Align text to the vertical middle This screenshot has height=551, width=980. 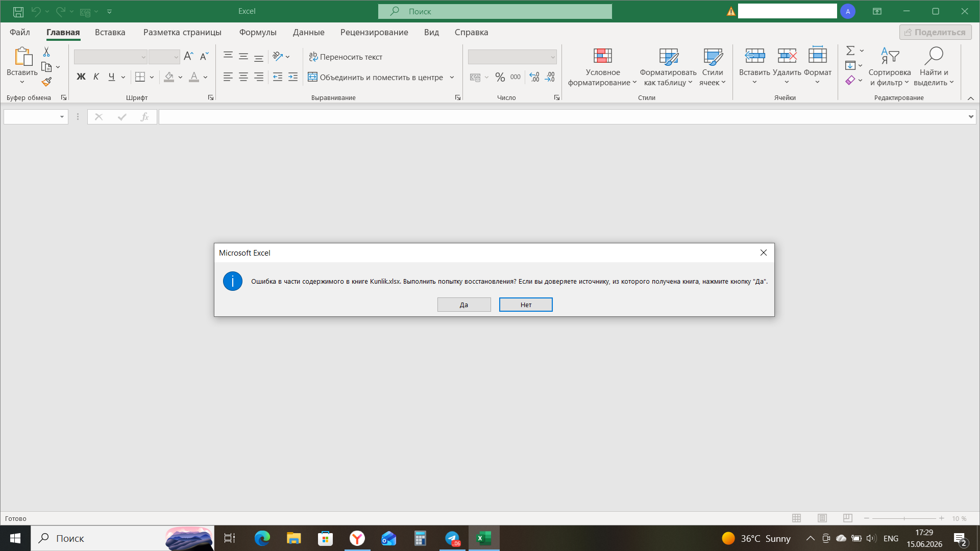[x=243, y=56]
